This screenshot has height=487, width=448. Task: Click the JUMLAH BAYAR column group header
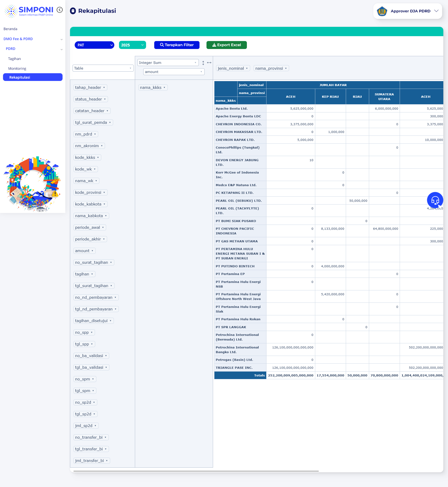click(x=333, y=85)
